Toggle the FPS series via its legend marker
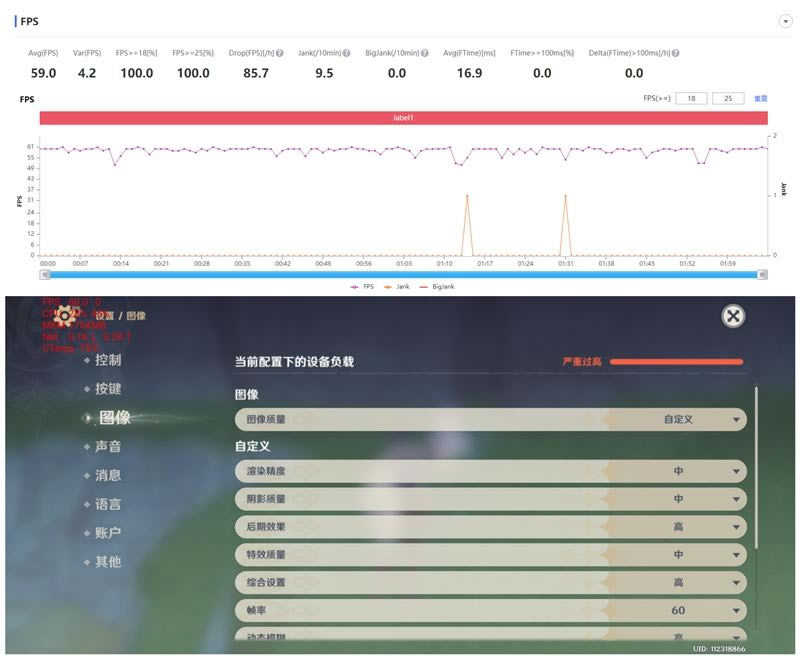Image resolution: width=800 pixels, height=659 pixels. 353,286
